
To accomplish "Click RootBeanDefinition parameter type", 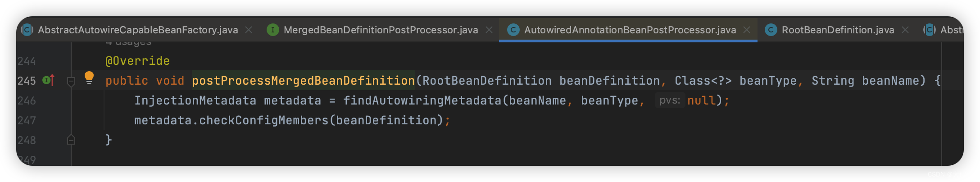I will (487, 81).
